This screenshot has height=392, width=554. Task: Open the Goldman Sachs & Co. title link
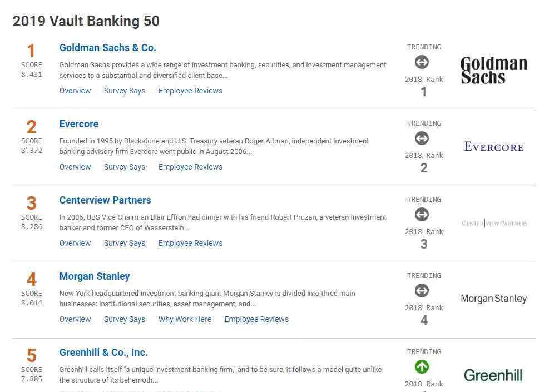click(x=107, y=48)
